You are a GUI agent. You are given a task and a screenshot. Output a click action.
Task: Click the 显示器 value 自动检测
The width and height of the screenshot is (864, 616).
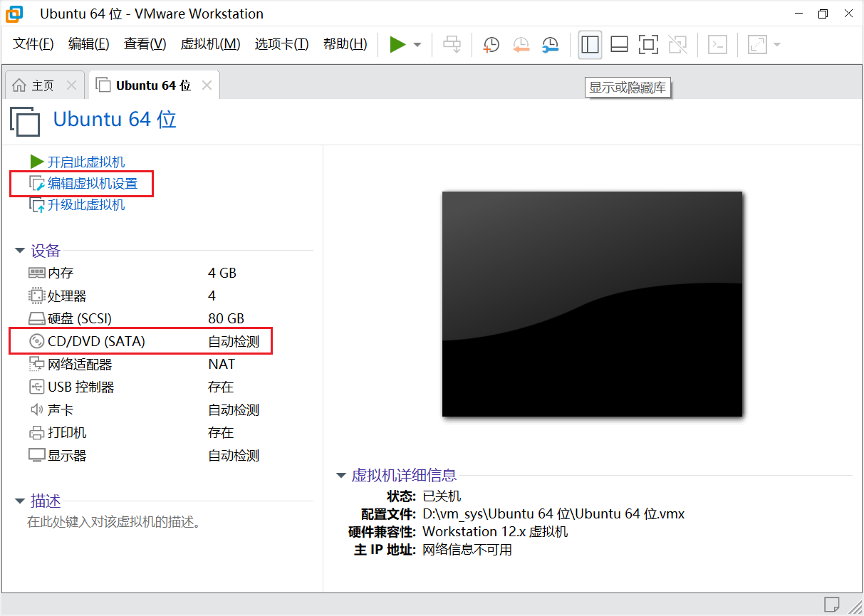(234, 455)
